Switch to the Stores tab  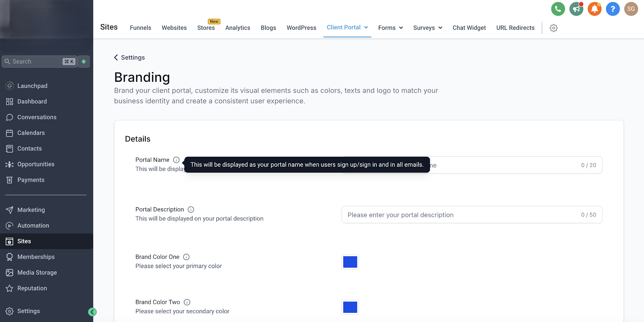click(206, 28)
